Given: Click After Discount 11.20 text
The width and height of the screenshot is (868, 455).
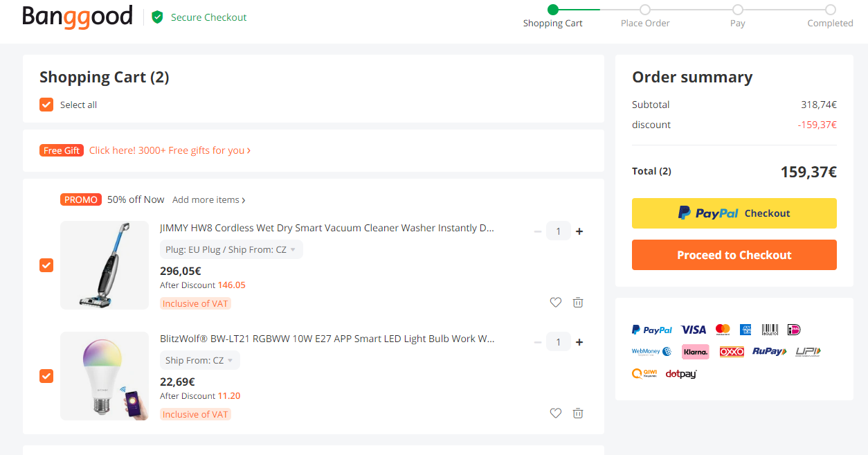Looking at the screenshot, I should point(200,396).
